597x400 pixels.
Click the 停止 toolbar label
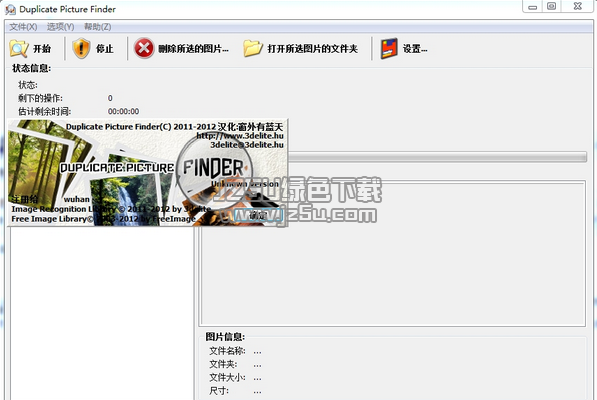click(x=105, y=49)
